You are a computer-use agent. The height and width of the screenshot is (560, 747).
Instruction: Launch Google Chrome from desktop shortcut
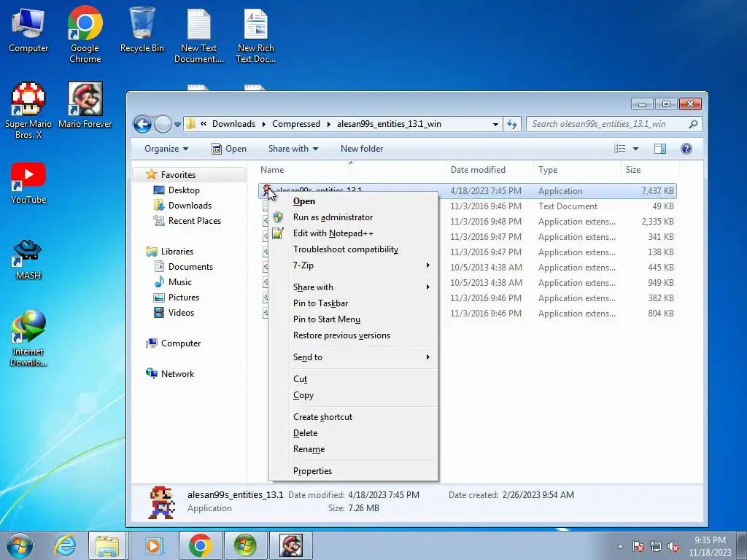click(x=85, y=34)
